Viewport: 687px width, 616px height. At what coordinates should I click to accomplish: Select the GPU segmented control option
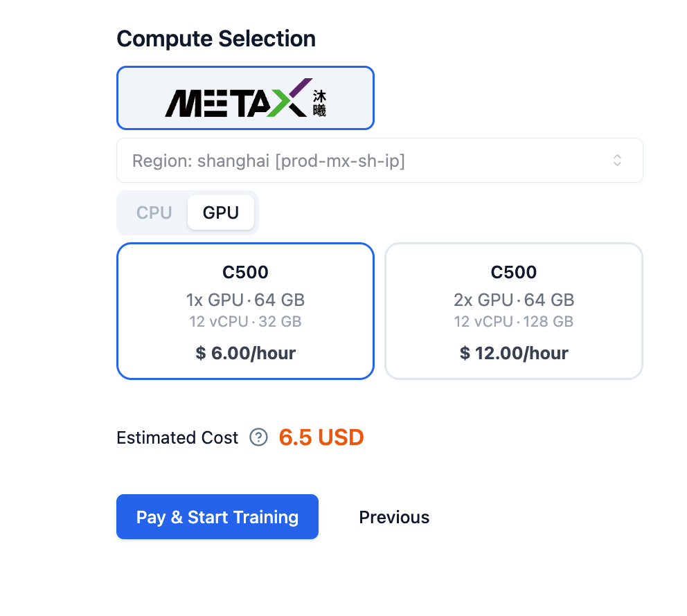[220, 212]
